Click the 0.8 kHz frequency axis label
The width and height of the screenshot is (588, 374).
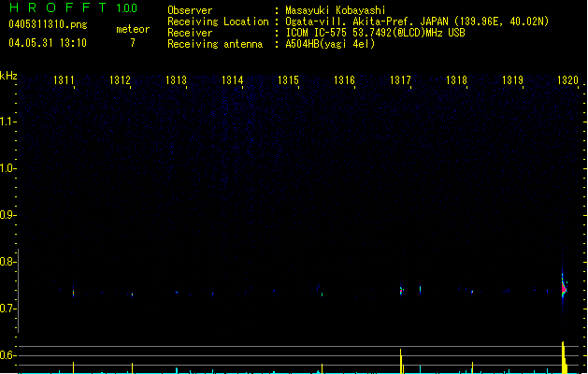pyautogui.click(x=7, y=262)
